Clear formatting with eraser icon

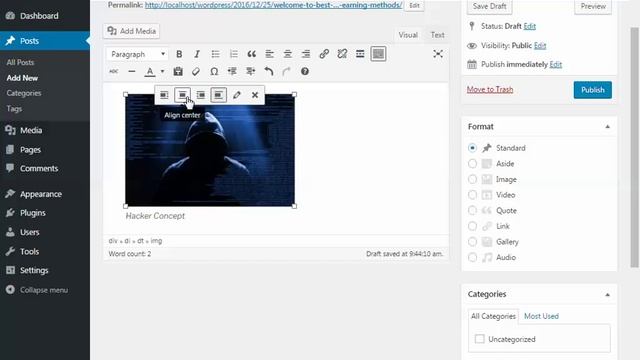click(x=196, y=71)
